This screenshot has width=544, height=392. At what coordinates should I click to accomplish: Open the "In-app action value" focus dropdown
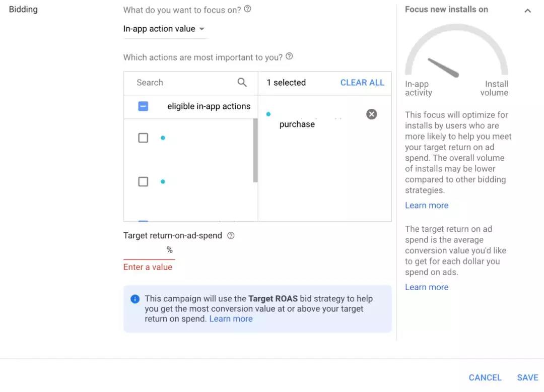pyautogui.click(x=164, y=29)
